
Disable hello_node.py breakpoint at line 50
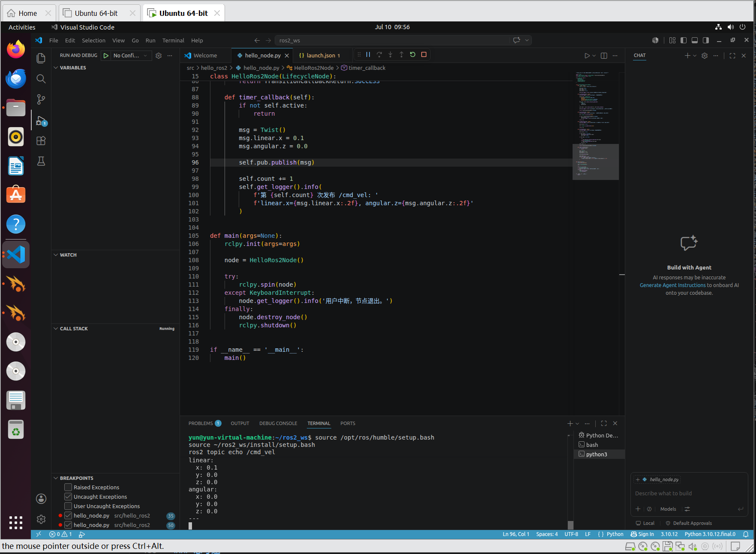[x=68, y=525]
